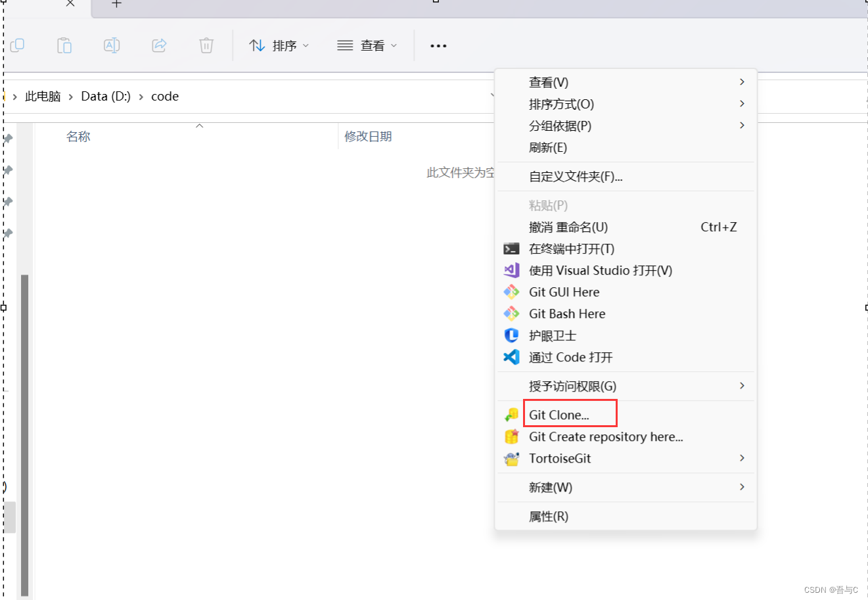Expand arrow on TortoiseGit row

(742, 458)
